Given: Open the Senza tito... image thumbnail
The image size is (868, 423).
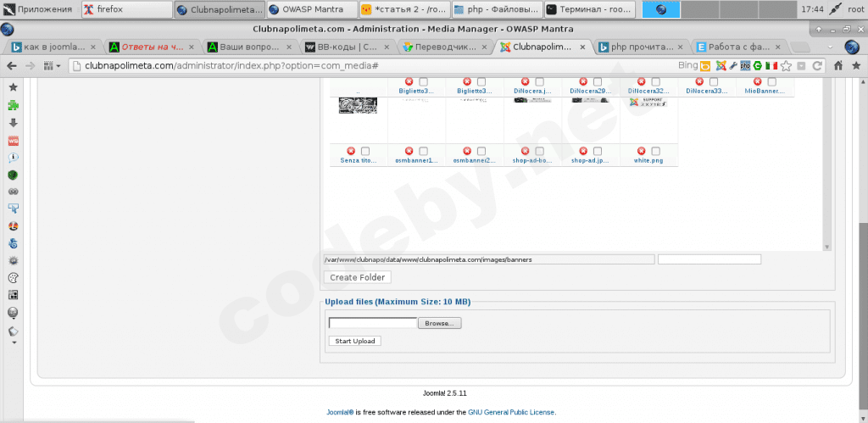Looking at the screenshot, I should pyautogui.click(x=359, y=105).
